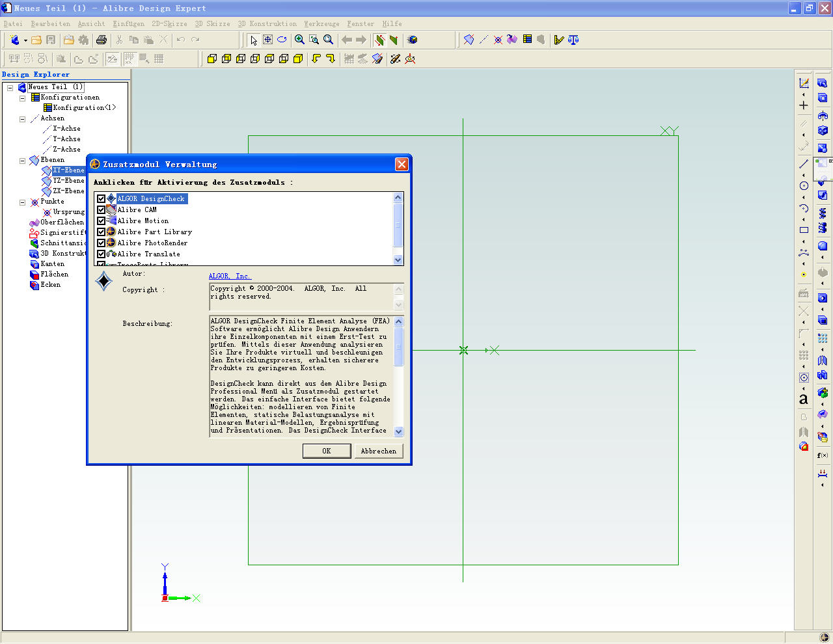
Task: Open the Hilfe menu
Action: click(392, 23)
